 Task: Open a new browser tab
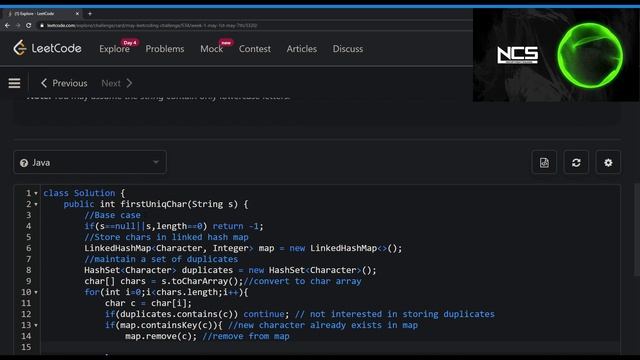pos(90,13)
